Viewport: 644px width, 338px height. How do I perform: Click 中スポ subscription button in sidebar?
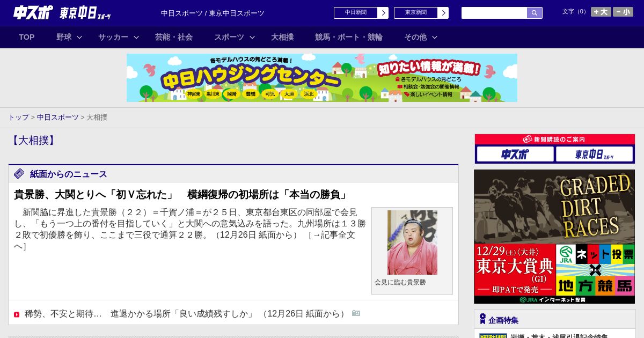pos(515,154)
